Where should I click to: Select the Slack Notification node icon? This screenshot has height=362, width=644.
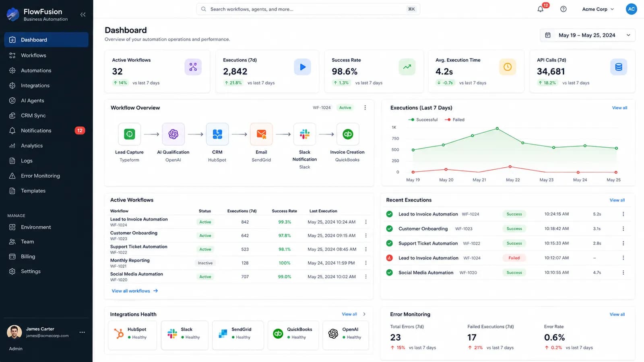(305, 134)
